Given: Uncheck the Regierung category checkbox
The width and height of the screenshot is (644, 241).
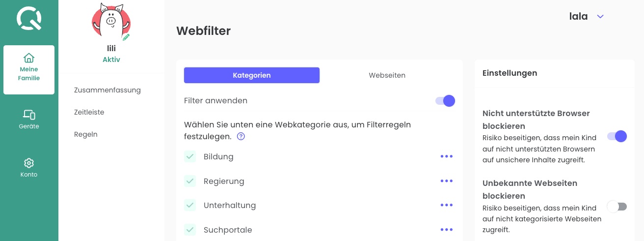Looking at the screenshot, I should [x=190, y=181].
